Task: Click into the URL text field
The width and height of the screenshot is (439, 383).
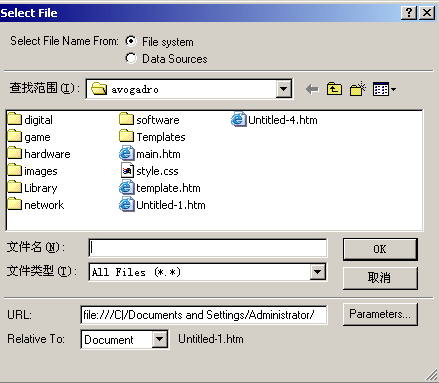Action: click(204, 315)
